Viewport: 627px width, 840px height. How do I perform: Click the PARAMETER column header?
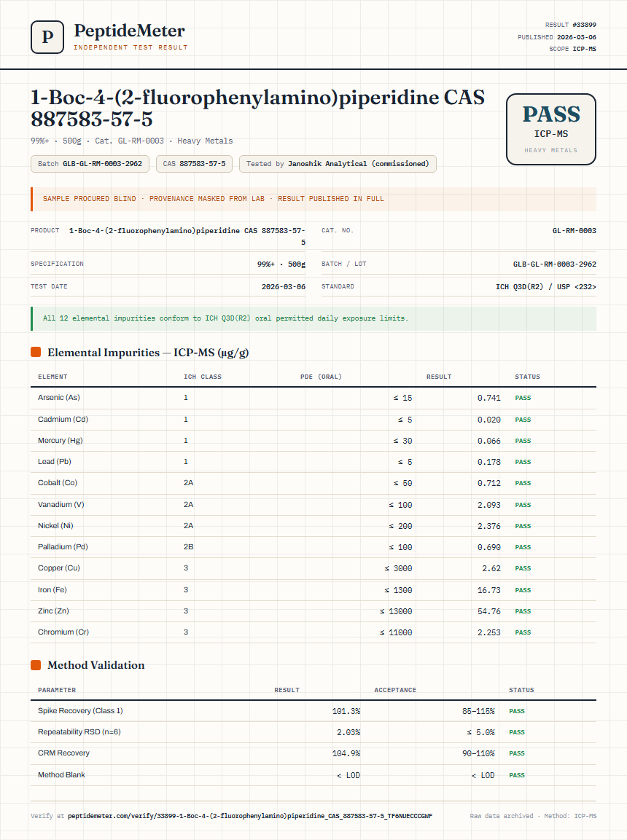pos(57,690)
